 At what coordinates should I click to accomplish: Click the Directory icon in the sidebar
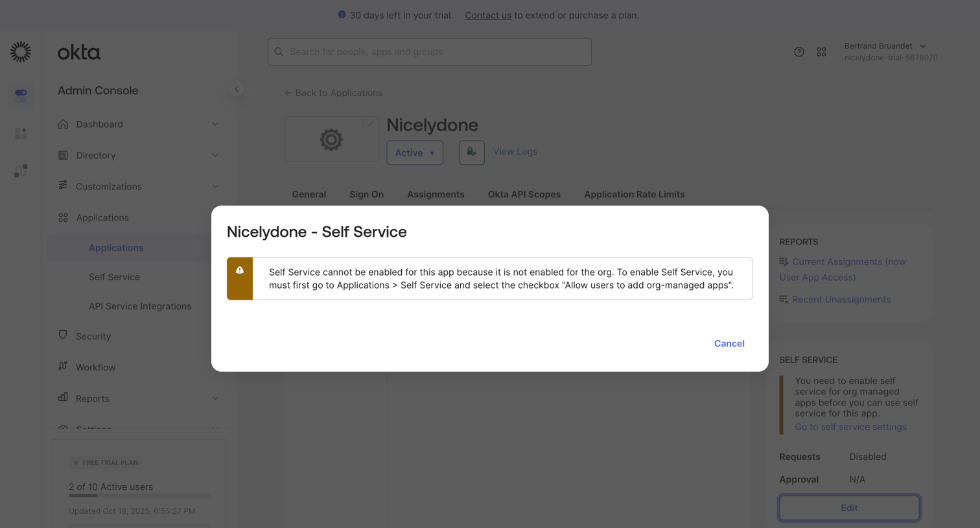coord(63,155)
